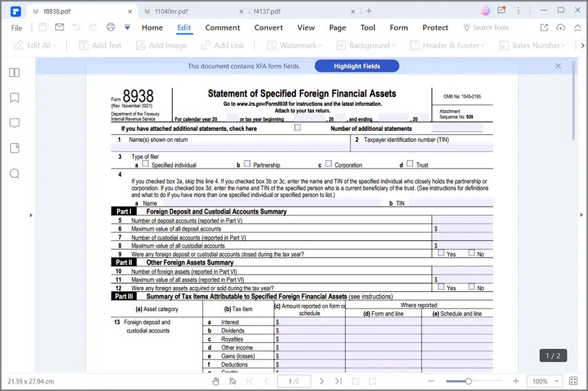Open the comments panel in sidebar
Image resolution: width=588 pixels, height=391 pixels.
(14, 123)
